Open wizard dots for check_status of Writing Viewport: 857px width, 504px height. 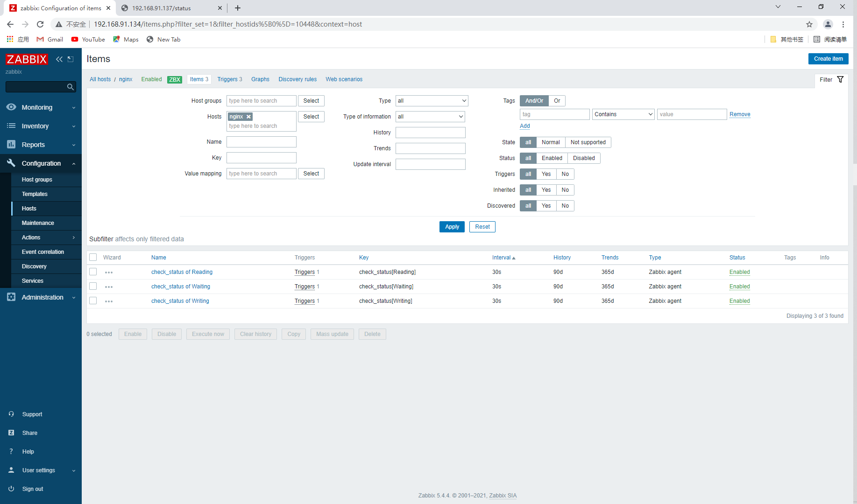point(109,301)
